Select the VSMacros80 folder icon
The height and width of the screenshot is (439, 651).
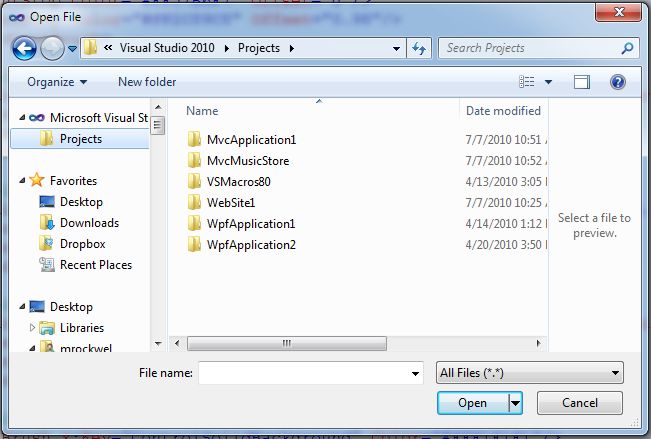(x=194, y=181)
